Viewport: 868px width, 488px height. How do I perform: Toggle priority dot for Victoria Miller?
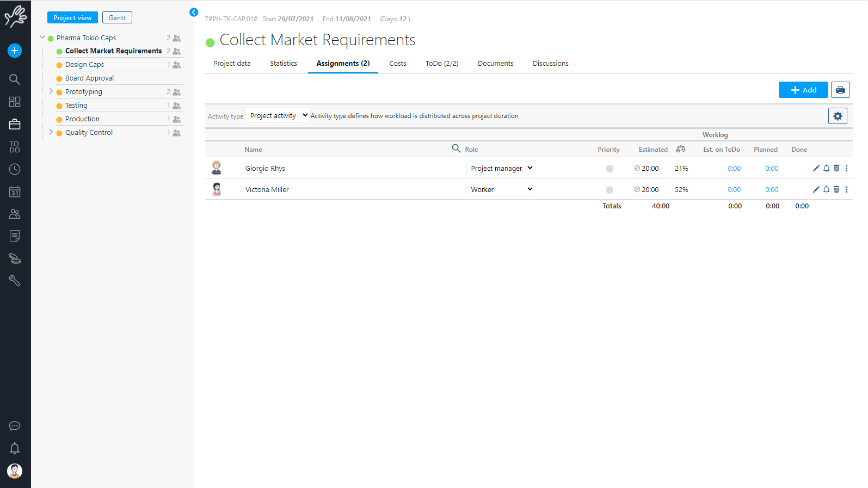click(610, 190)
